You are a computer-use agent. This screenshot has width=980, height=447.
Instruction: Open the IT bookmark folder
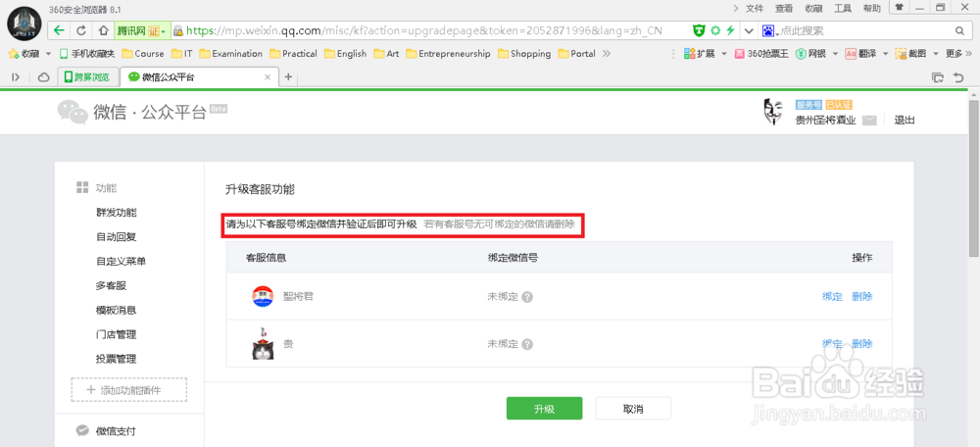182,54
